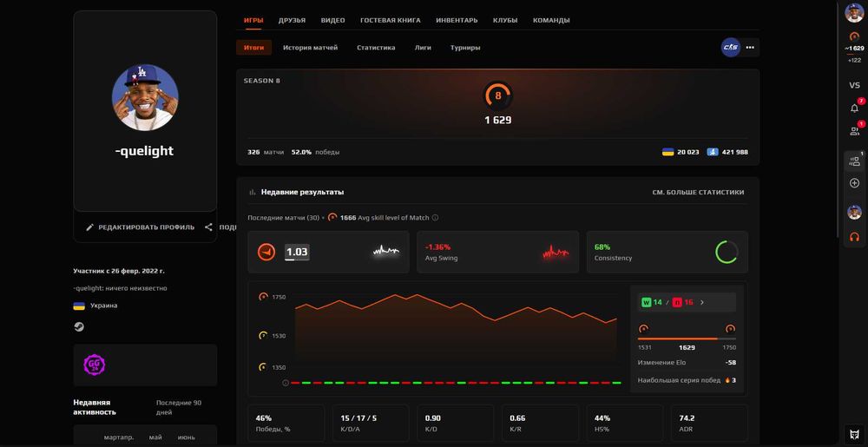868x447 pixels.
Task: Click the info icon below Elo chart
Action: pyautogui.click(x=286, y=383)
